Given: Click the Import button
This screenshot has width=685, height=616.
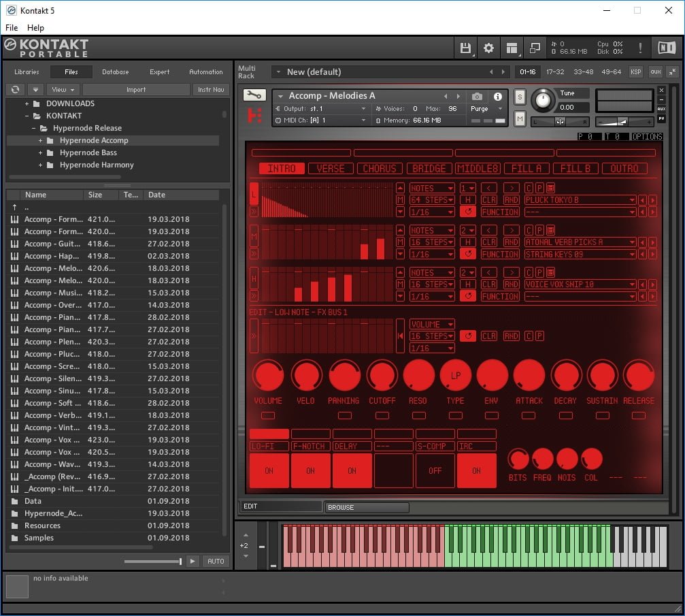Looking at the screenshot, I should [x=136, y=89].
